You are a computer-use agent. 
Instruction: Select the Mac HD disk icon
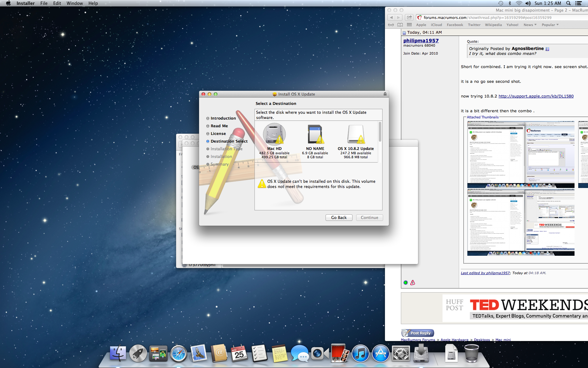coord(274,134)
